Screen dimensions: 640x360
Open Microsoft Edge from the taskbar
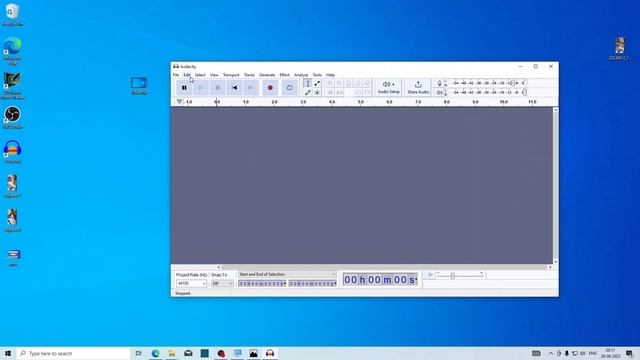point(156,353)
